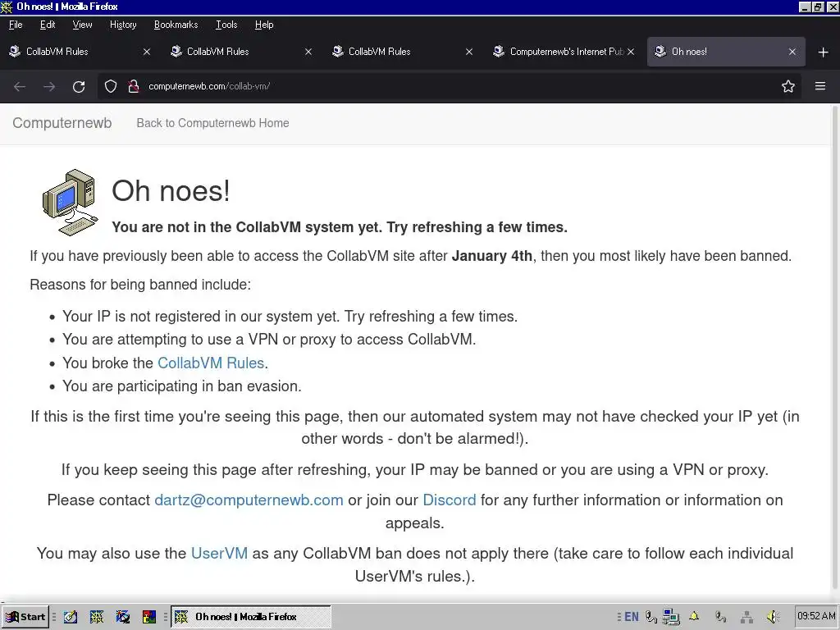This screenshot has height=630, width=840.
Task: Open the View menu
Action: [83, 25]
